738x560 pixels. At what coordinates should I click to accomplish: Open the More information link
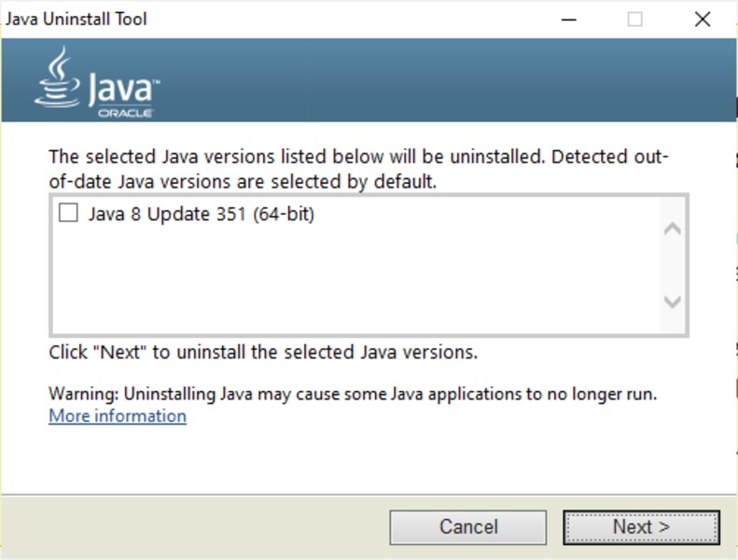[118, 416]
